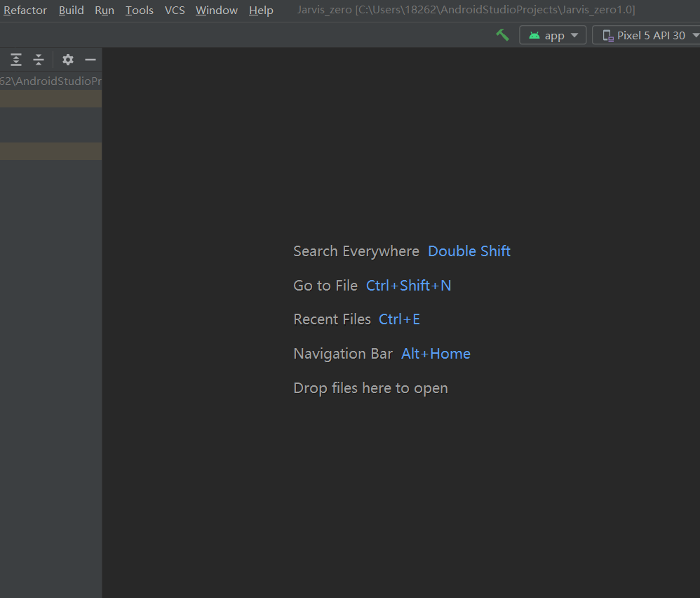Build the project with the green hammer icon

[502, 34]
